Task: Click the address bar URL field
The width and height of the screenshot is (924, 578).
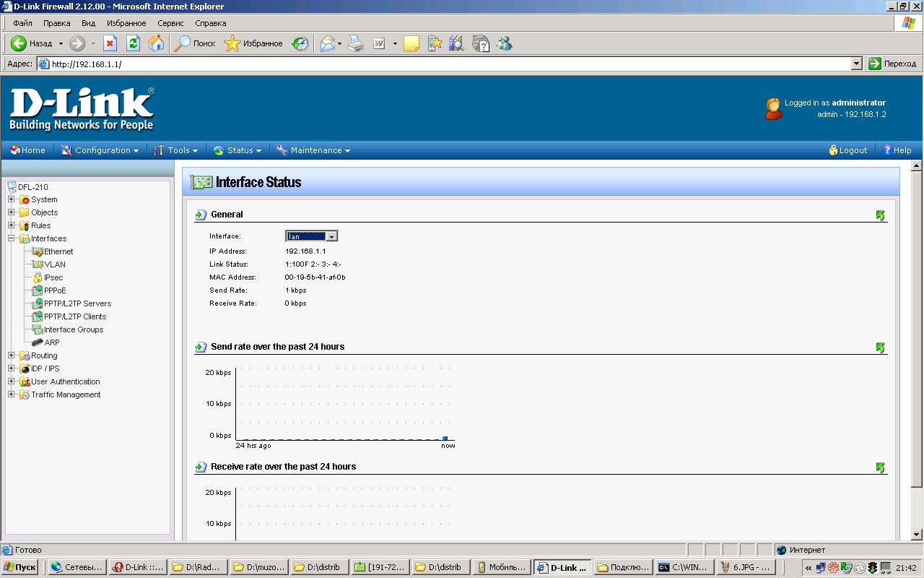Action: (443, 64)
